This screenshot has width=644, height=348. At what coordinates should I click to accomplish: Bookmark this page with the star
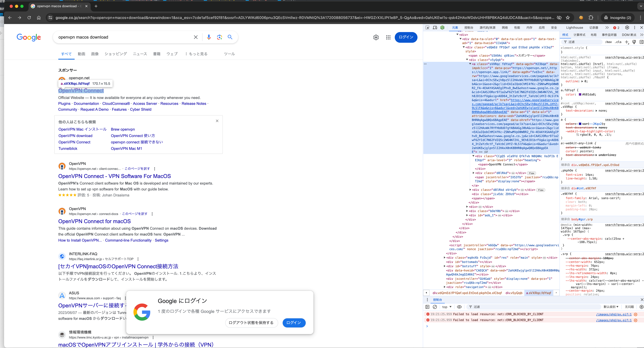click(568, 18)
